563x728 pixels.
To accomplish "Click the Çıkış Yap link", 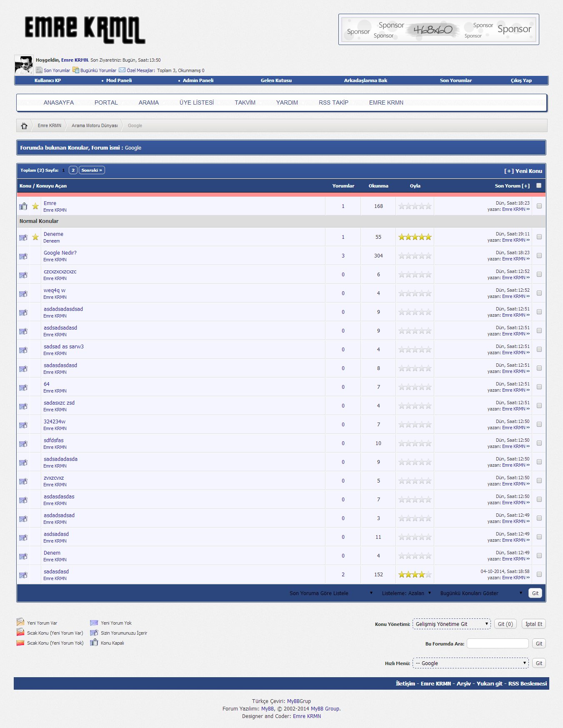I will (521, 80).
